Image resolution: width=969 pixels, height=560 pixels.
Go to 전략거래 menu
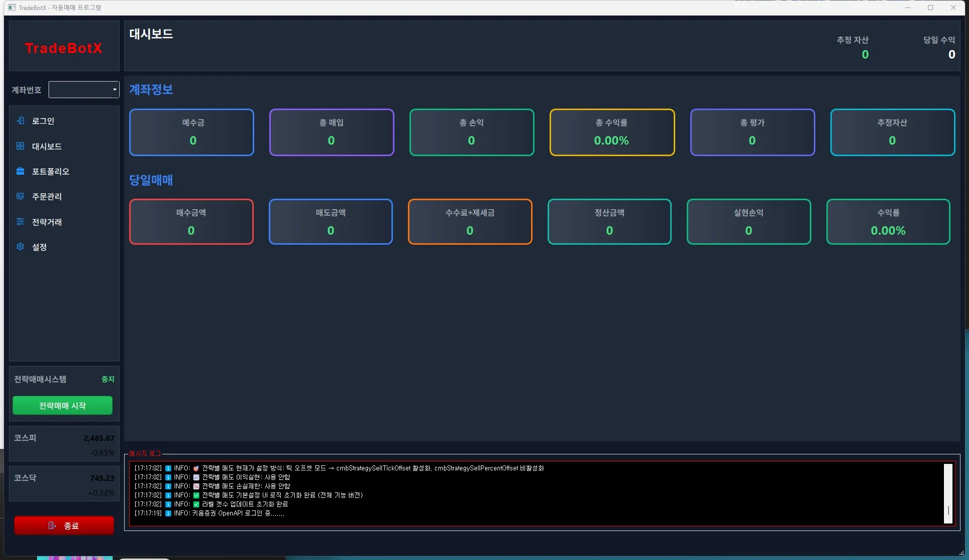47,222
